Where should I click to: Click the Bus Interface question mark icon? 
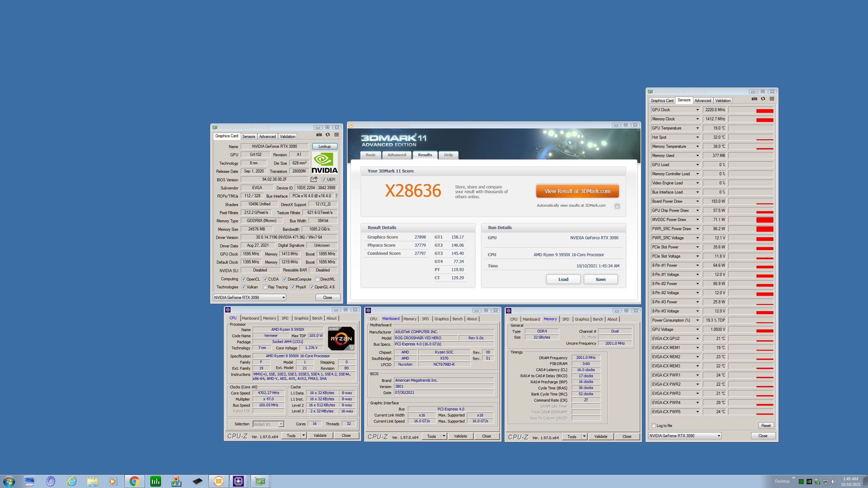coord(336,196)
